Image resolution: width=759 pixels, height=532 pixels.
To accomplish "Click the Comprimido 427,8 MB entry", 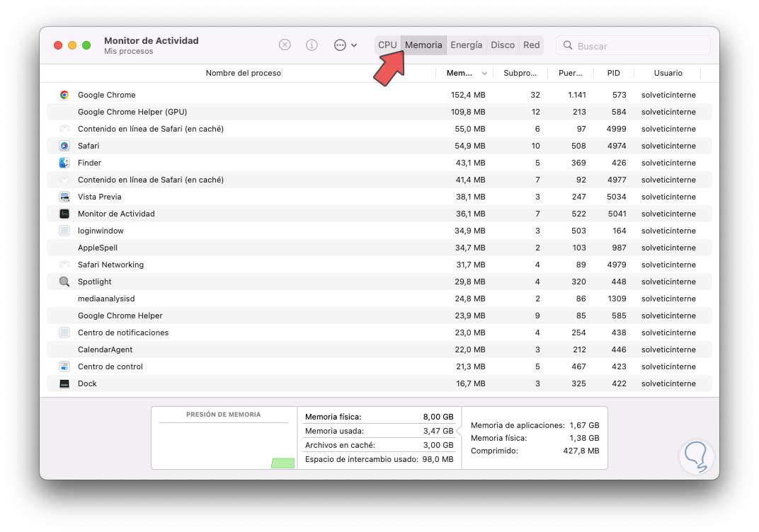I will click(x=535, y=450).
